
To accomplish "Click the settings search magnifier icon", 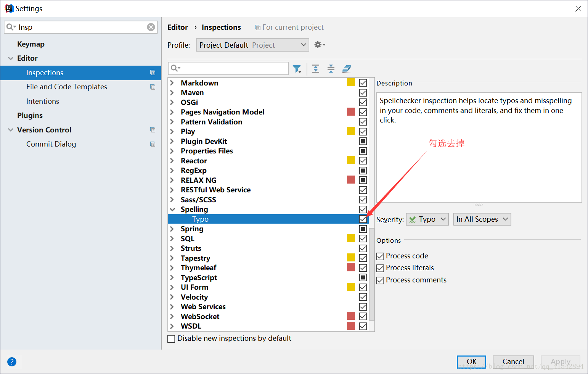I will tap(11, 27).
